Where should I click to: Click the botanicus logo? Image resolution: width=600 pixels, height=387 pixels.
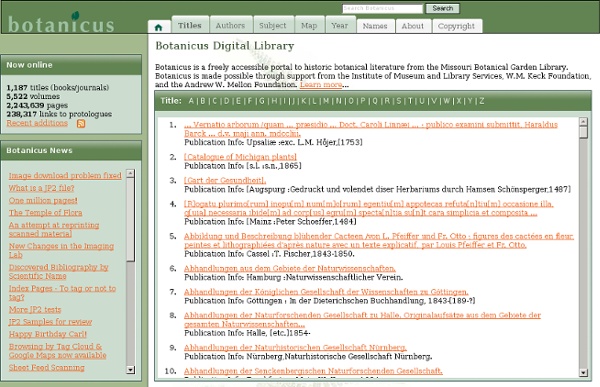pos(61,23)
